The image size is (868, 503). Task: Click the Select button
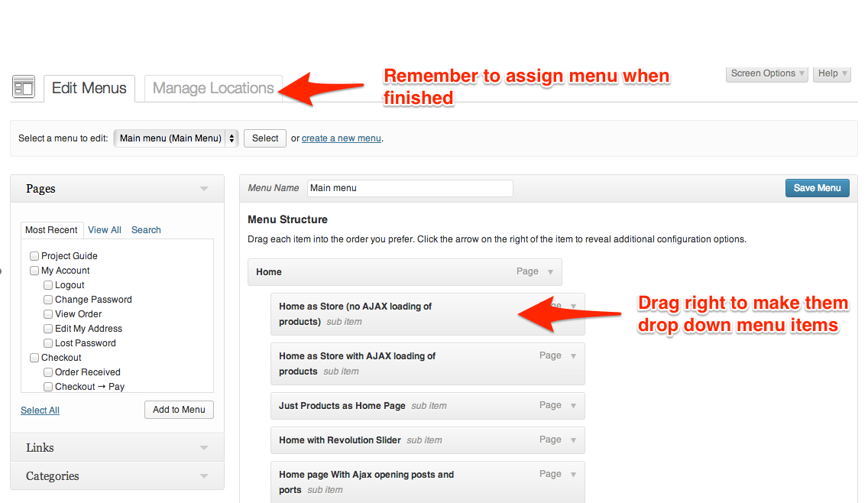click(265, 138)
